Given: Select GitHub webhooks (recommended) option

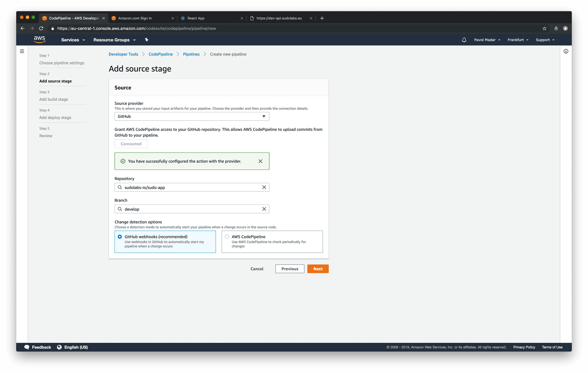Looking at the screenshot, I should (x=165, y=242).
